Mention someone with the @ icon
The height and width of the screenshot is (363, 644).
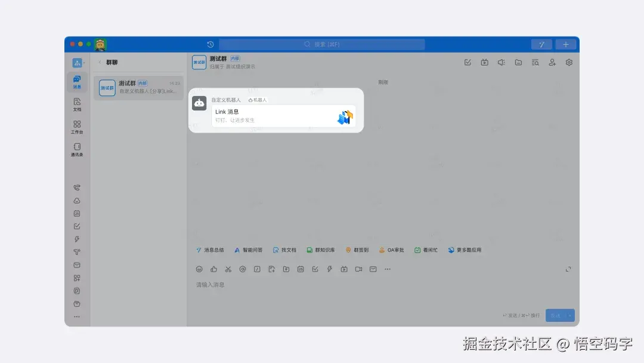point(242,269)
